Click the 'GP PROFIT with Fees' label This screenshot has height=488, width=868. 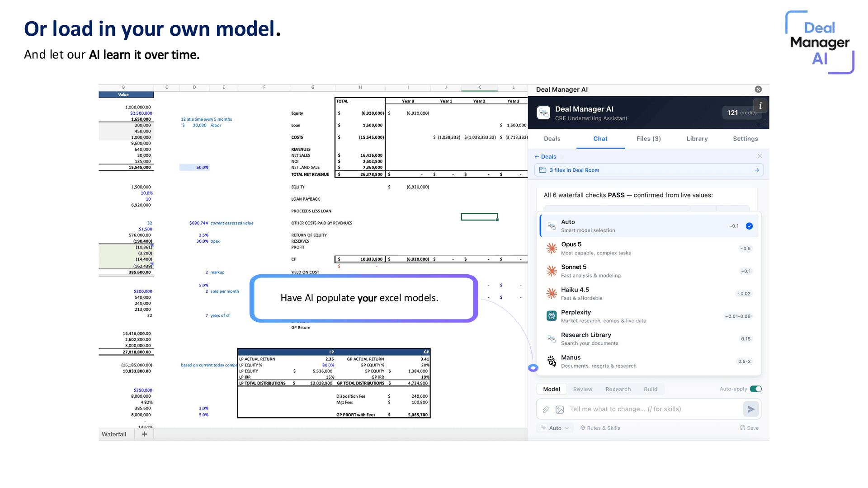click(356, 415)
